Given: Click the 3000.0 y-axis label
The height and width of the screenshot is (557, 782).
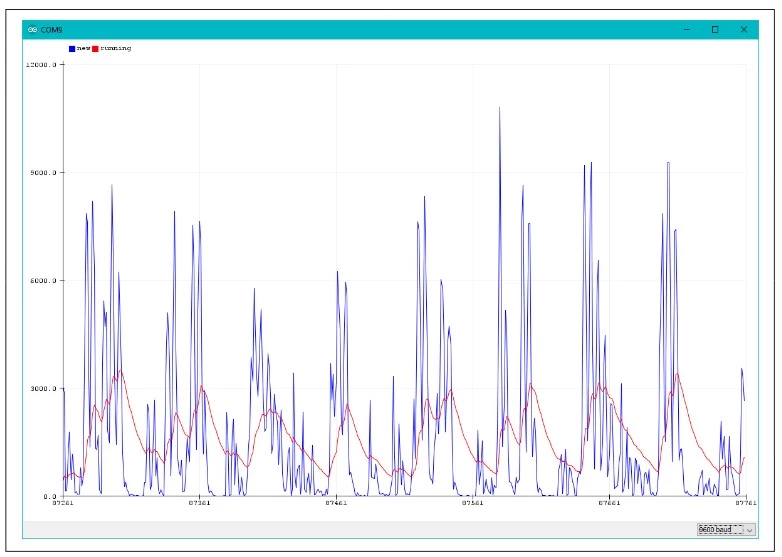Looking at the screenshot, I should point(43,388).
